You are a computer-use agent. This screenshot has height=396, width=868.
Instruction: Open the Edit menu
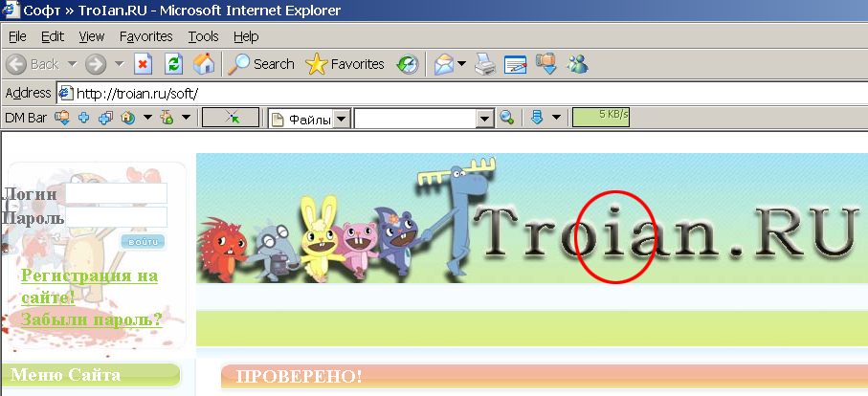point(53,37)
